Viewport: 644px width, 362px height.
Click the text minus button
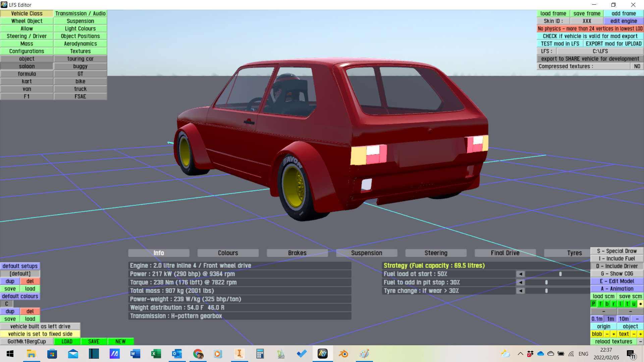tap(634, 334)
